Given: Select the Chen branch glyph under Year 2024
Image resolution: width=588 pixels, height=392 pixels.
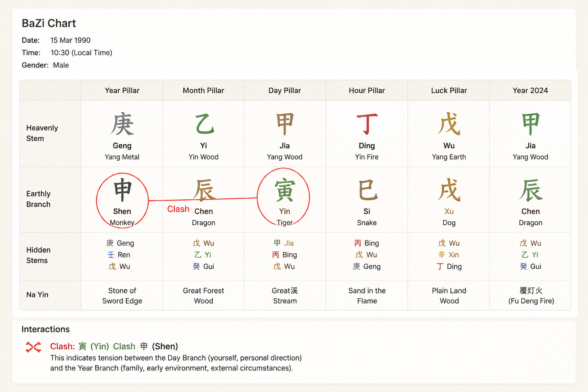Looking at the screenshot, I should (x=531, y=190).
